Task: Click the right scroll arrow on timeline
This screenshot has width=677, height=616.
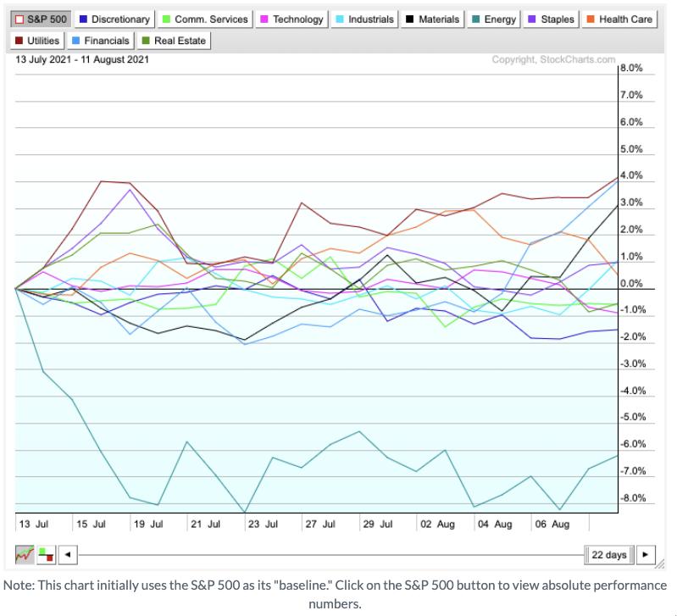Action: (646, 555)
